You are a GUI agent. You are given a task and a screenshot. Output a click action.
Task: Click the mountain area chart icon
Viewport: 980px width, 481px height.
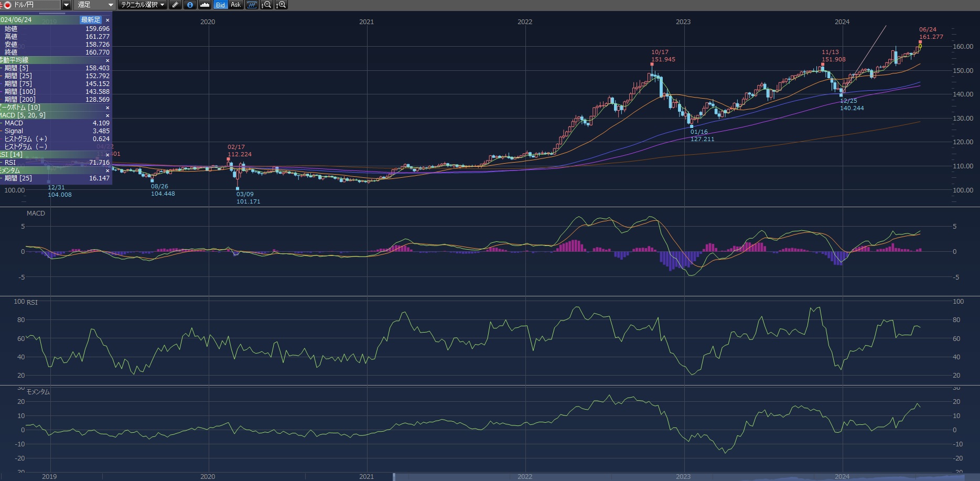point(205,5)
